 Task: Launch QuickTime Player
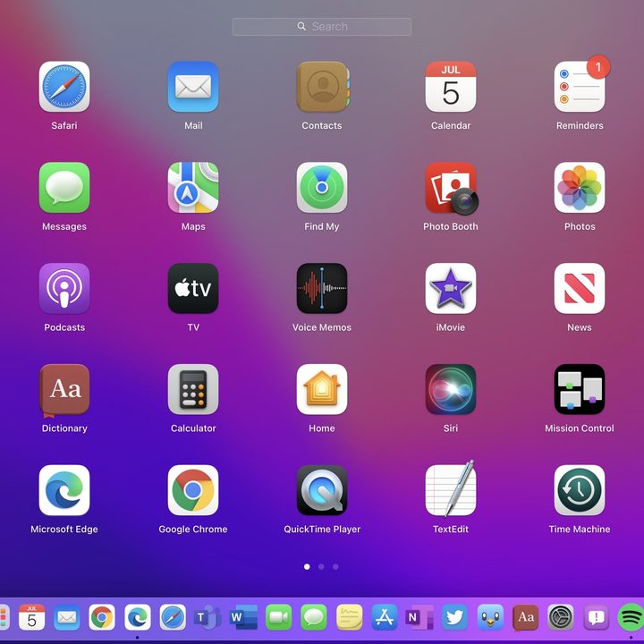[x=322, y=490]
